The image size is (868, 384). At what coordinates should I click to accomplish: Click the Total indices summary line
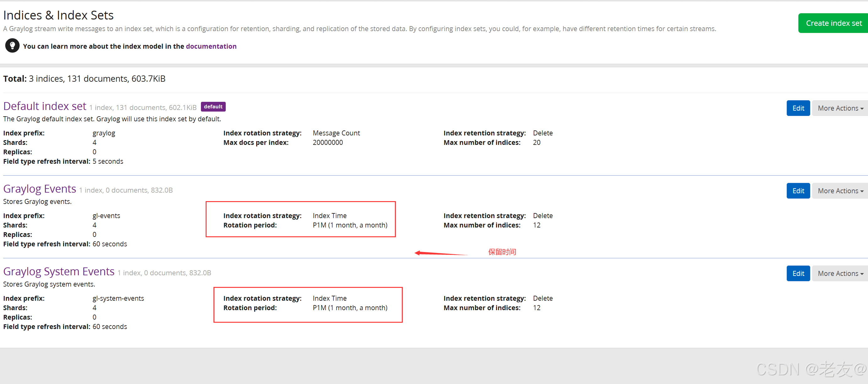tap(84, 79)
